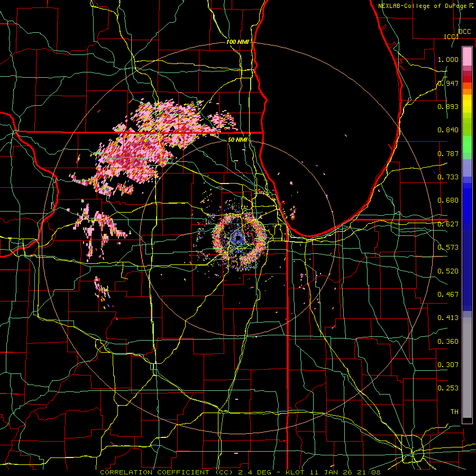Click the KLOT 11 JAN 26 21:08 timestamp
Image resolution: width=476 pixels, height=476 pixels.
333,472
